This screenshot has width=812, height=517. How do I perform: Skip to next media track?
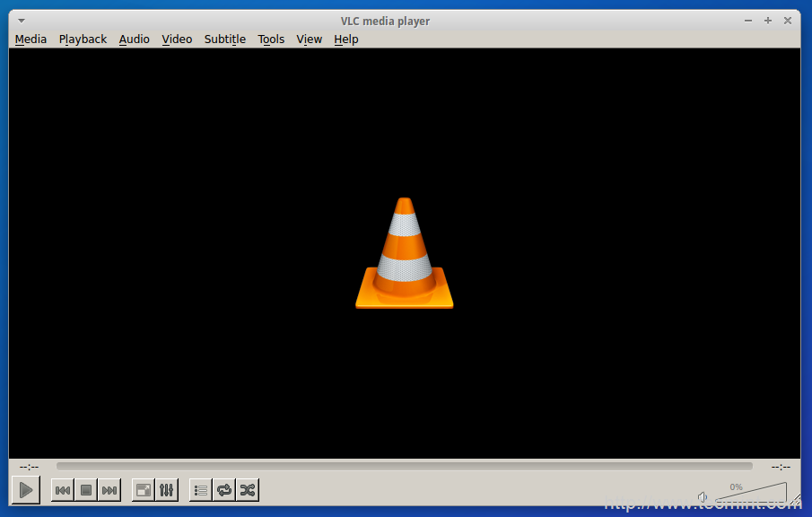point(109,490)
